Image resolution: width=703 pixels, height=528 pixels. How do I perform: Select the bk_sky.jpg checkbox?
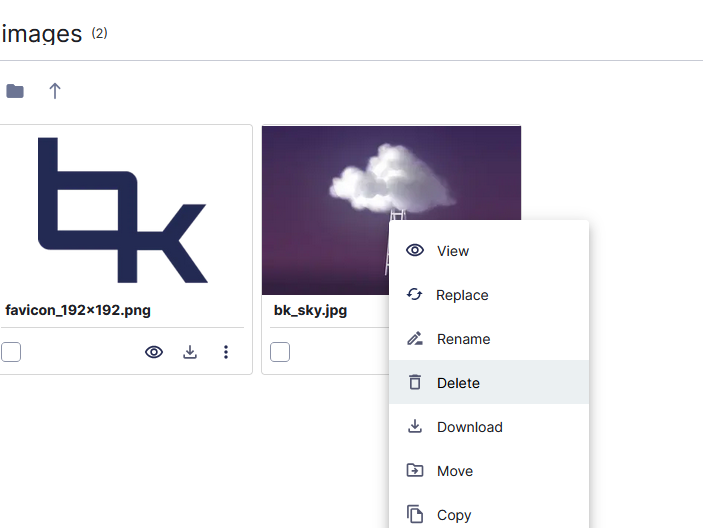[280, 352]
